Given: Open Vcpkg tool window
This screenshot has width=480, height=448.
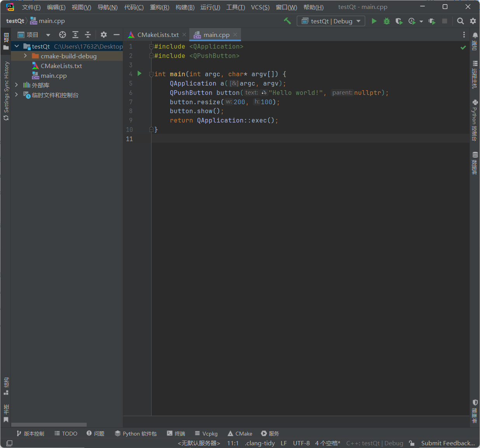Looking at the screenshot, I should (206, 433).
